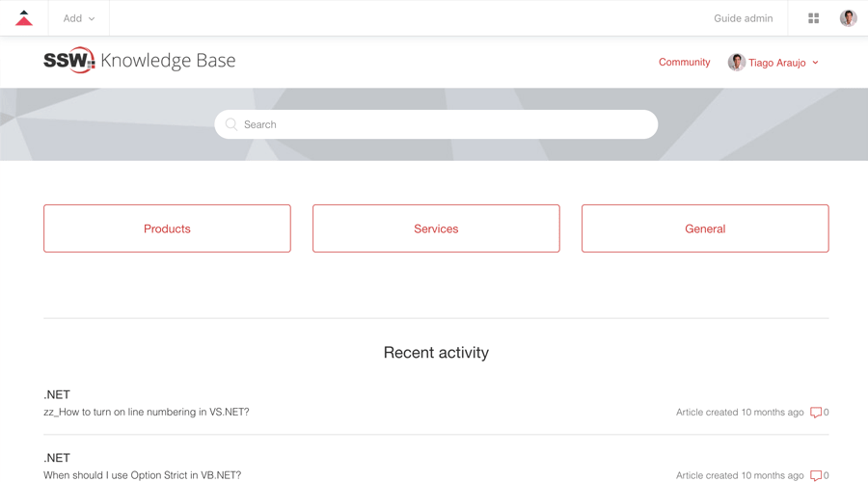Click inside the Search field
The image size is (868, 482).
click(436, 124)
